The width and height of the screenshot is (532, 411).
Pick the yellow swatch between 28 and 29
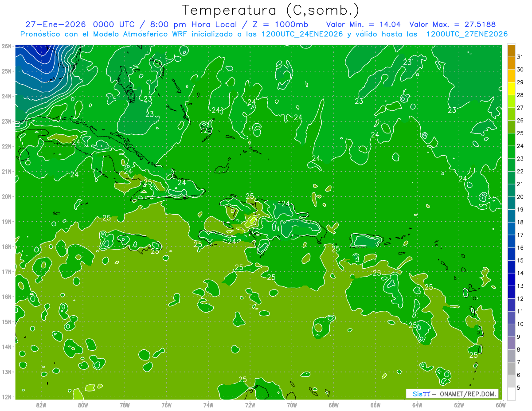click(x=511, y=89)
